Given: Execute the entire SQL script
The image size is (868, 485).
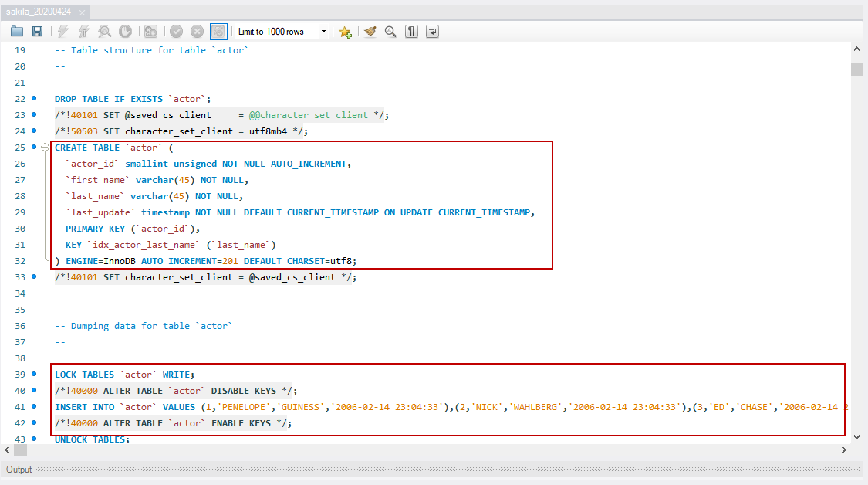Looking at the screenshot, I should [x=63, y=31].
